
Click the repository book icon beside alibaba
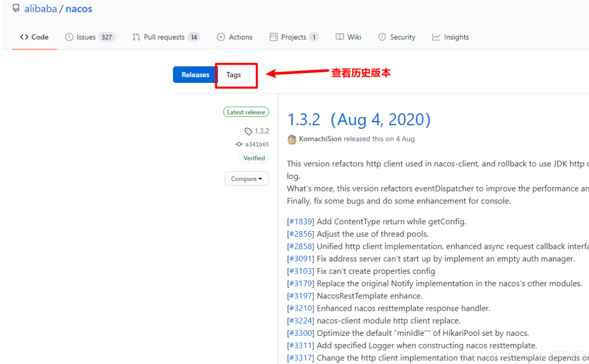click(x=16, y=8)
